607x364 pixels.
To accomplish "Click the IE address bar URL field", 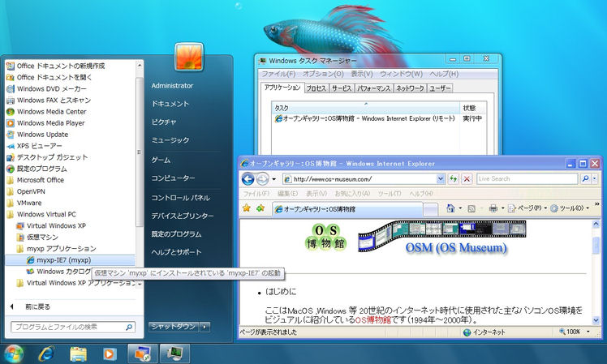I will [360, 178].
